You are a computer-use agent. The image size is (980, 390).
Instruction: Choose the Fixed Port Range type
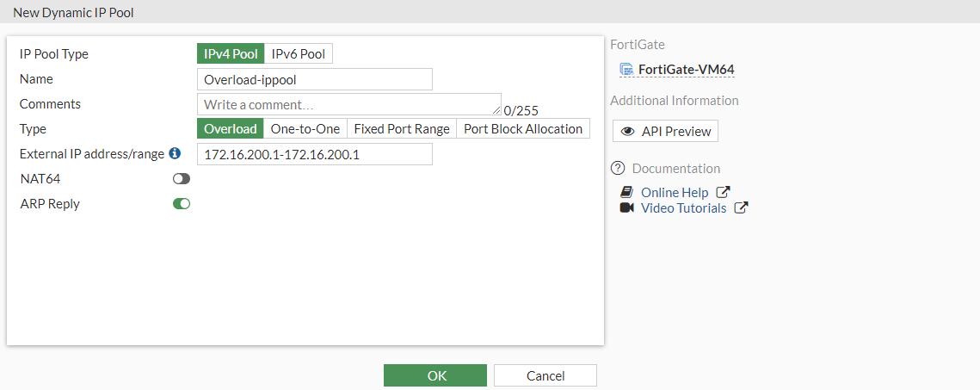coord(402,129)
